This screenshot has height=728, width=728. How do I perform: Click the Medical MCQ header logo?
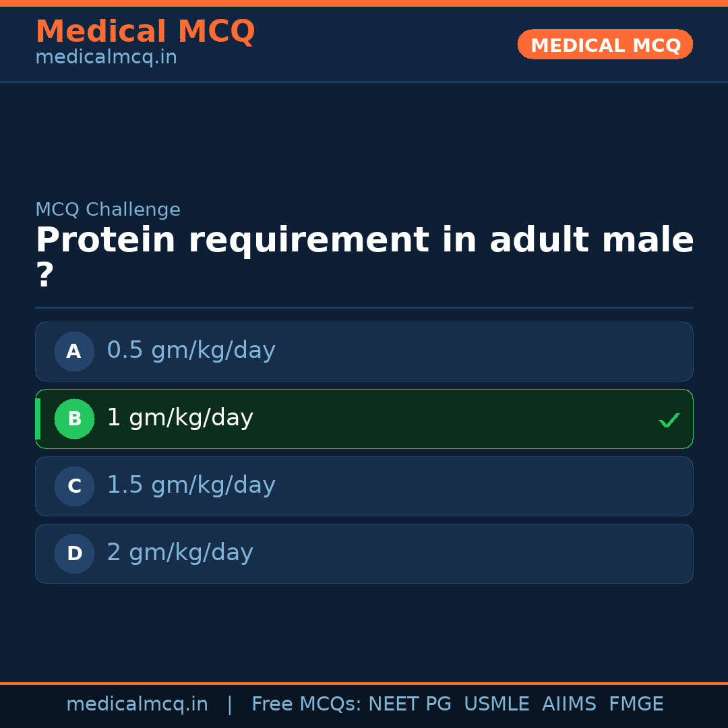(x=145, y=31)
